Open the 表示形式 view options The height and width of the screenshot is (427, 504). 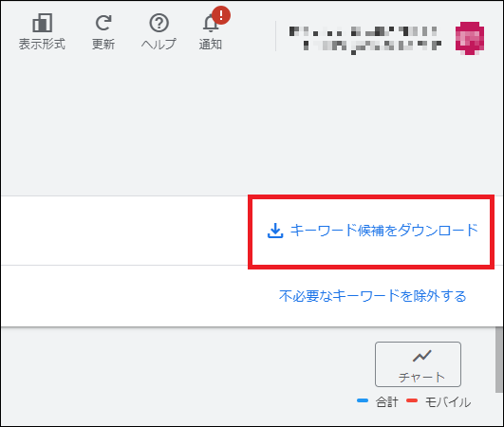pos(42,31)
